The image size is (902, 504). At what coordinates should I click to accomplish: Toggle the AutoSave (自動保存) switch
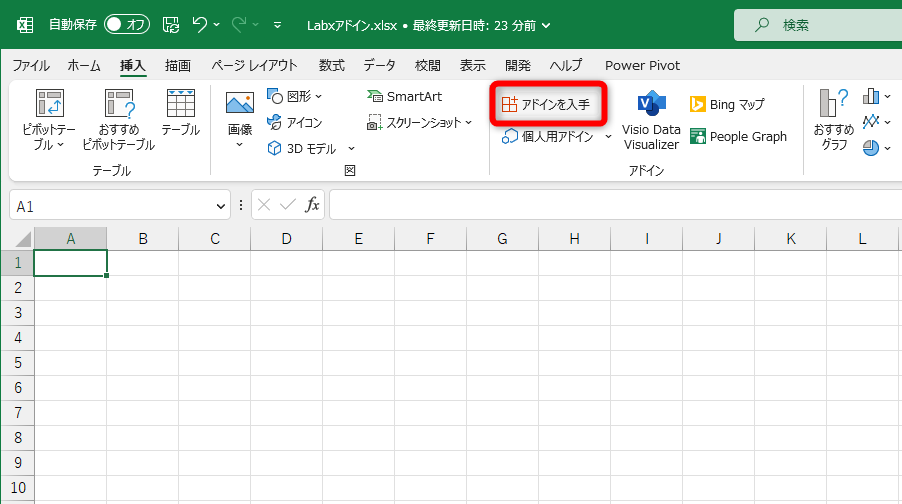click(127, 25)
